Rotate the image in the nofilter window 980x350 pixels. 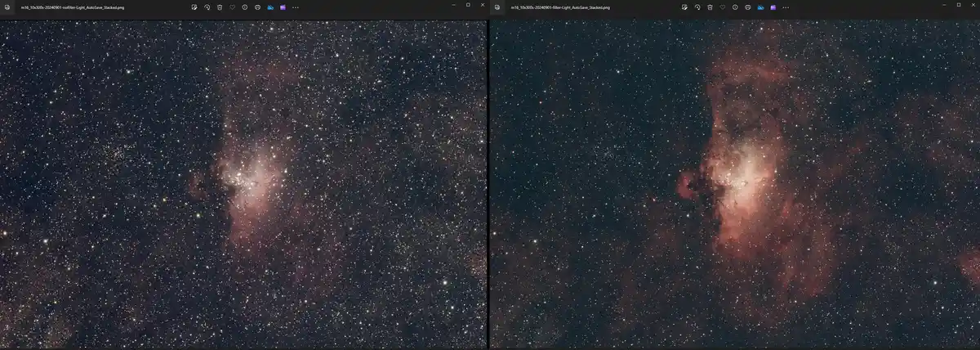point(207,7)
